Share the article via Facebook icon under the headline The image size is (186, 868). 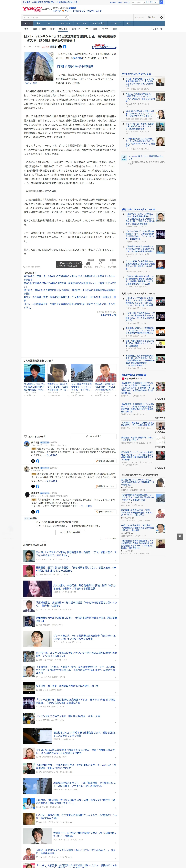click(x=64, y=47)
